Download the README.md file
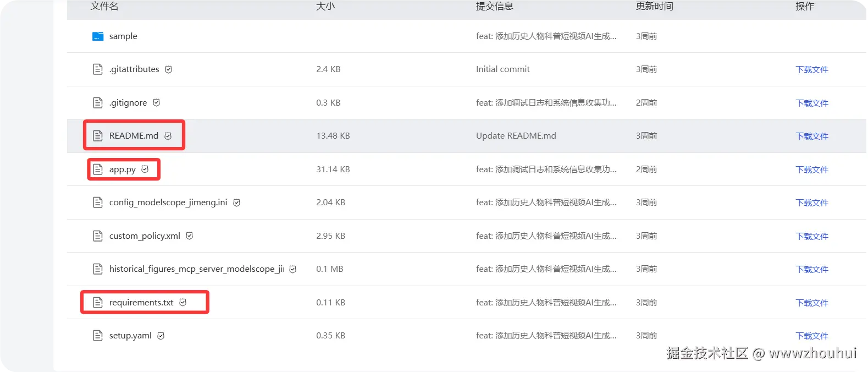The height and width of the screenshot is (372, 868). coord(812,136)
